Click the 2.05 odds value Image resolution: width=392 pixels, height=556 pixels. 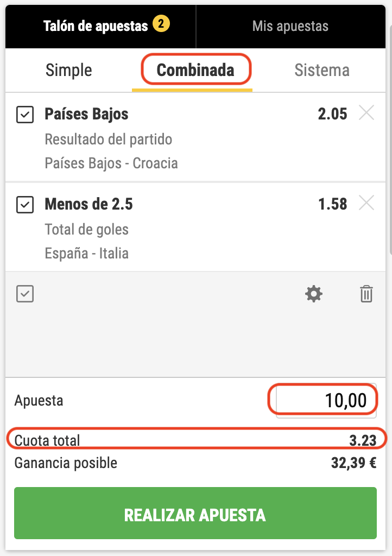click(332, 114)
